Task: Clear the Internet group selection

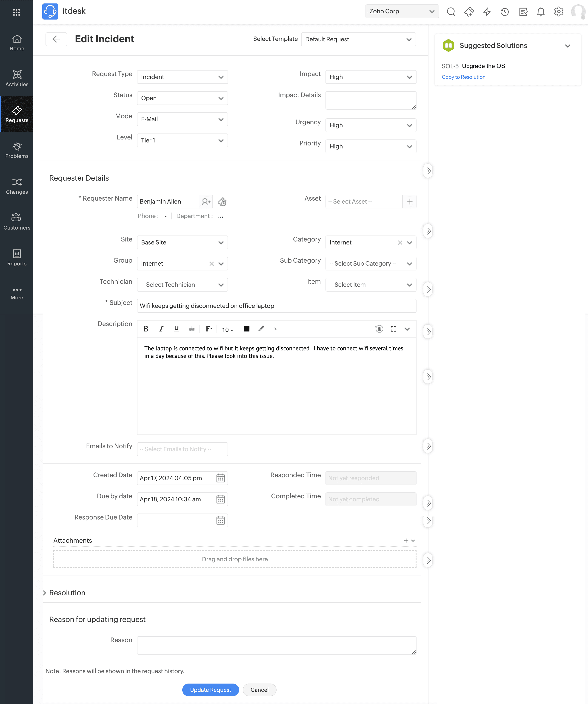Action: tap(212, 264)
